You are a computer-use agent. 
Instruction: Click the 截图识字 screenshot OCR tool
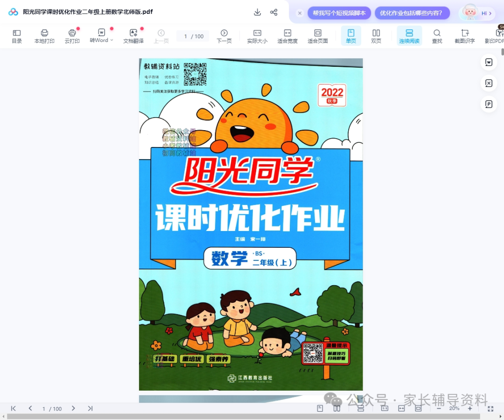(464, 36)
